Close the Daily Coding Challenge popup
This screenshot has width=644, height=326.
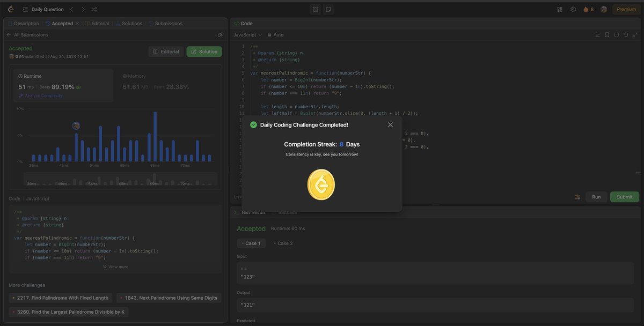[x=390, y=125]
